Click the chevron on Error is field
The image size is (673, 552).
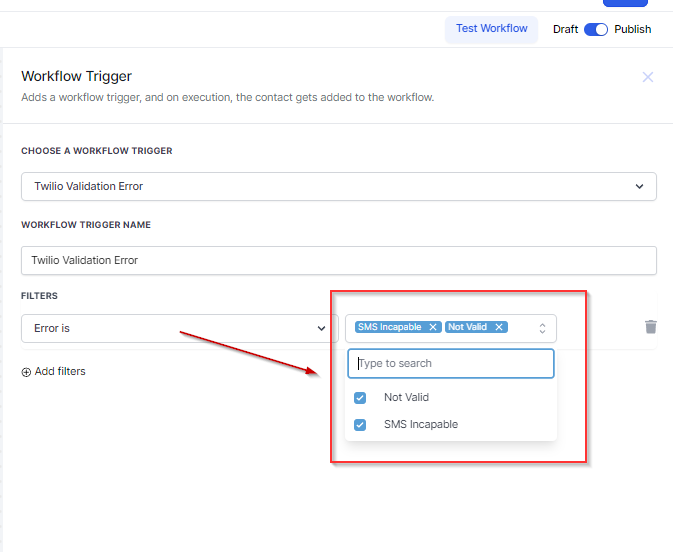click(321, 328)
